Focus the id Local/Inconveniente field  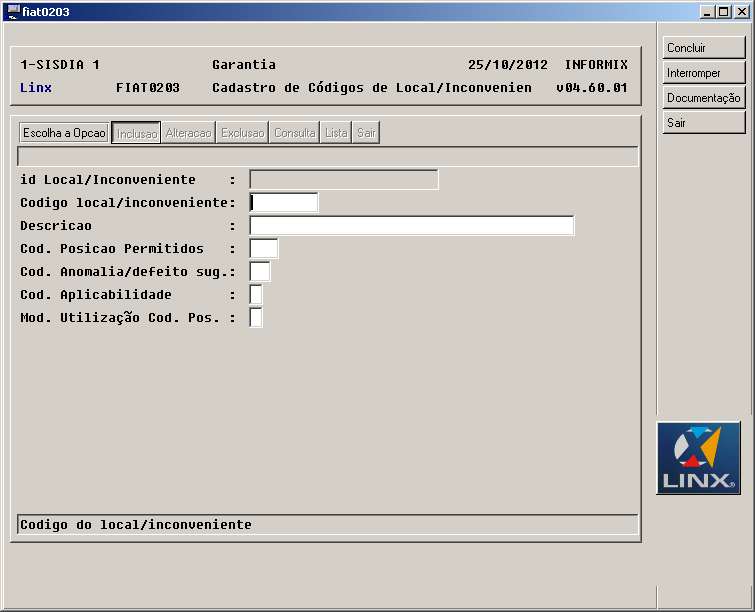tap(344, 180)
